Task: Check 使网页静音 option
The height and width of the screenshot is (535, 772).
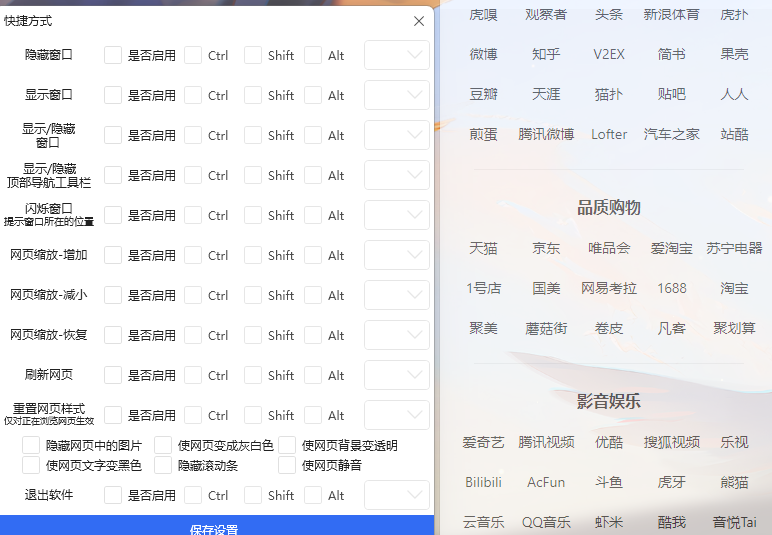Action: point(287,465)
